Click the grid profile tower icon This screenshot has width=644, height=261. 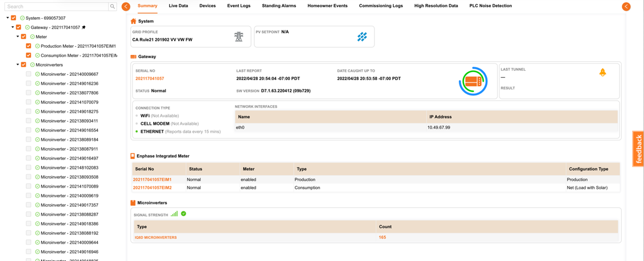(x=239, y=37)
